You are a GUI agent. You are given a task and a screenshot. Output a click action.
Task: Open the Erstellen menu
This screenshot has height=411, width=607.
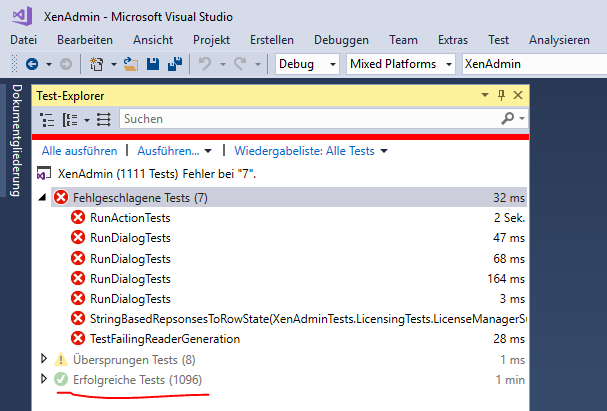(x=272, y=40)
